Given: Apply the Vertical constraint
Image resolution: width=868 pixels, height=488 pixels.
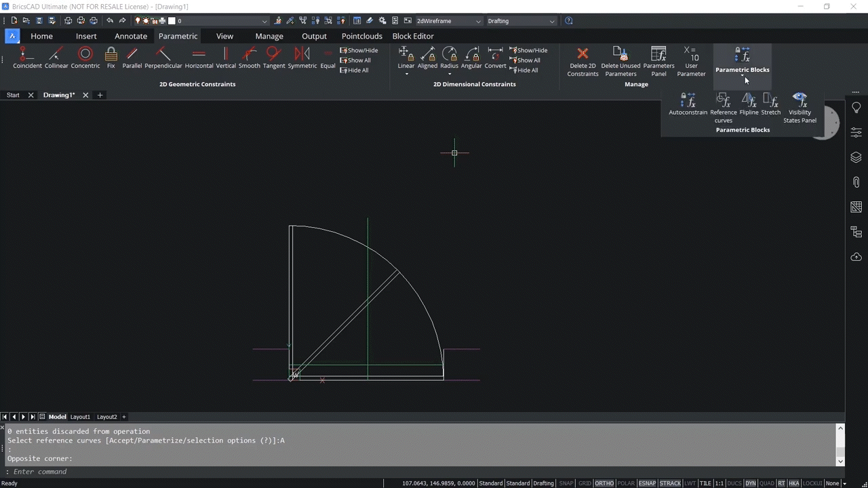Looking at the screenshot, I should pyautogui.click(x=226, y=58).
